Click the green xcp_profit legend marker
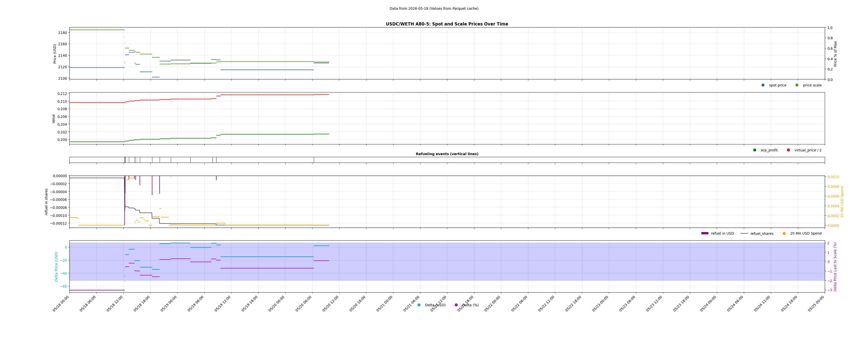Image resolution: width=868 pixels, height=344 pixels. coord(755,150)
